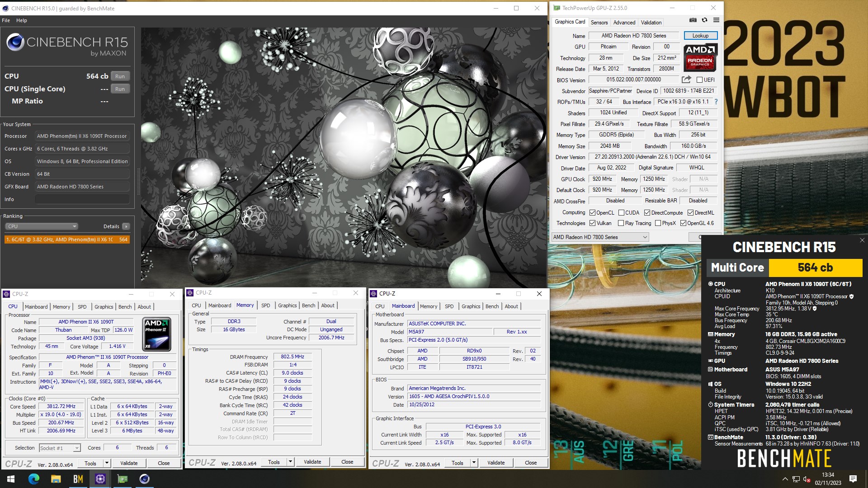Switch to the GPU-Z Advanced tab
This screenshot has height=488, width=868.
(624, 22)
